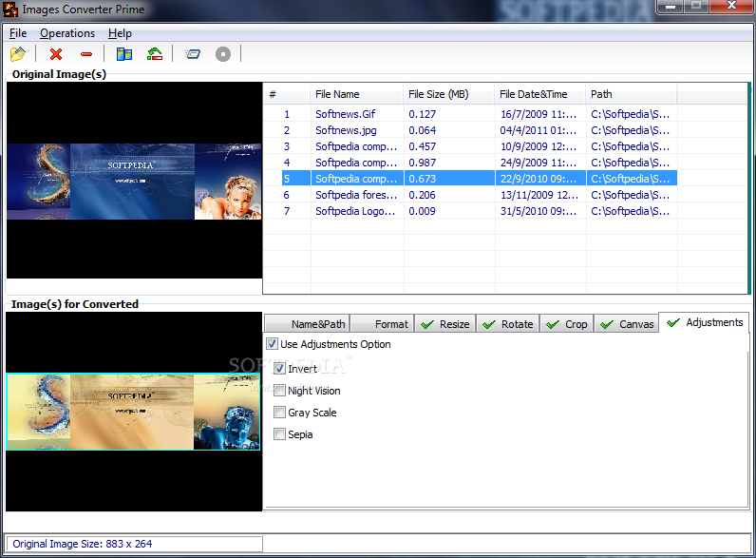756x558 pixels.
Task: Click the date cell 16/7/2009 11:...
Action: click(x=539, y=114)
